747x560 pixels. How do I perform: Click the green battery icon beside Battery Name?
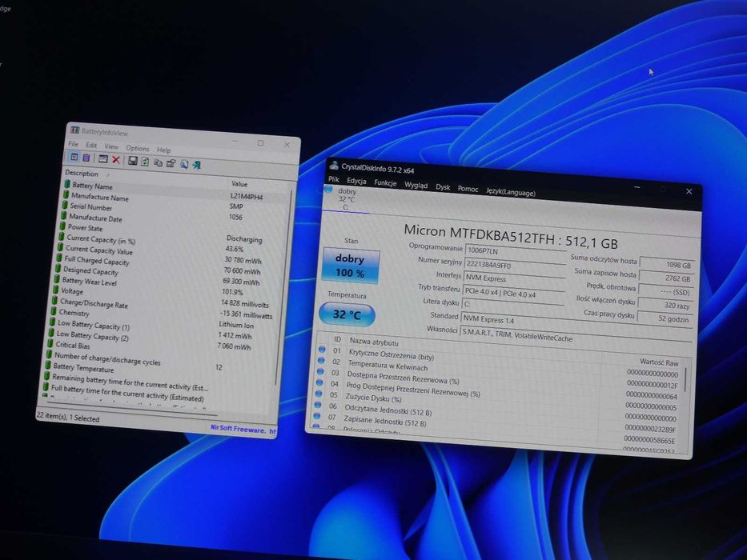[66, 184]
